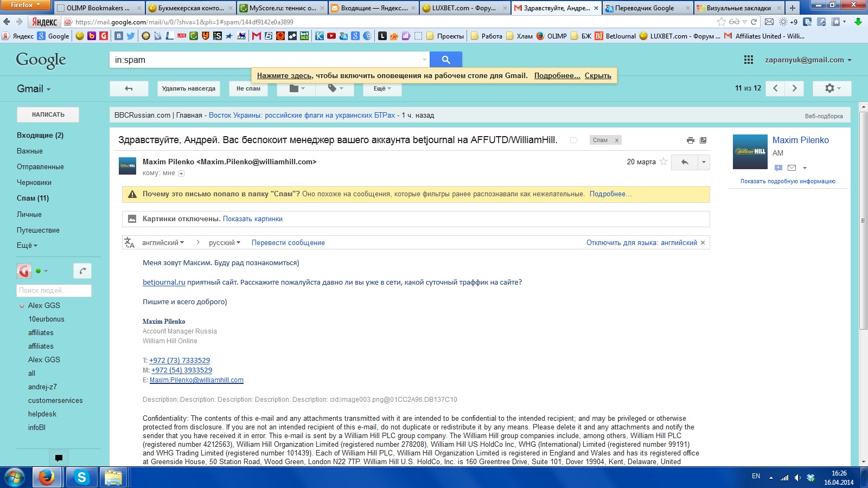The height and width of the screenshot is (488, 868).
Task: Start a phone call in chat panel
Action: point(82,271)
